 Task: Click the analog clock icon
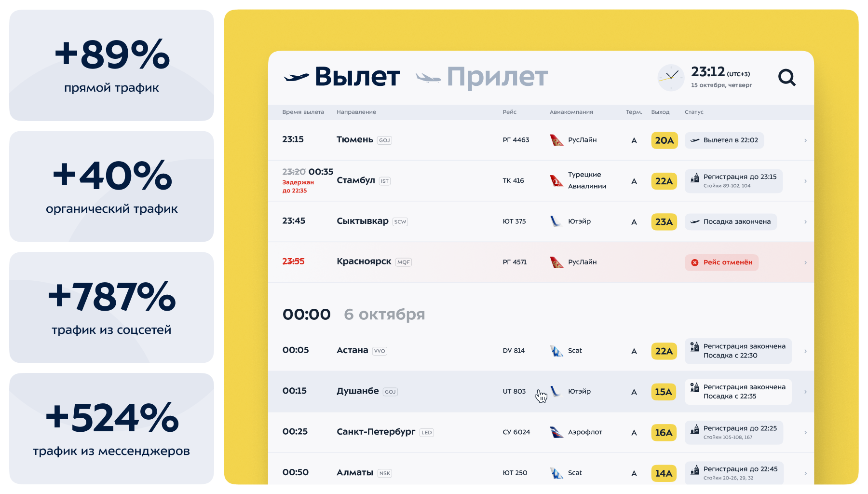pyautogui.click(x=671, y=77)
